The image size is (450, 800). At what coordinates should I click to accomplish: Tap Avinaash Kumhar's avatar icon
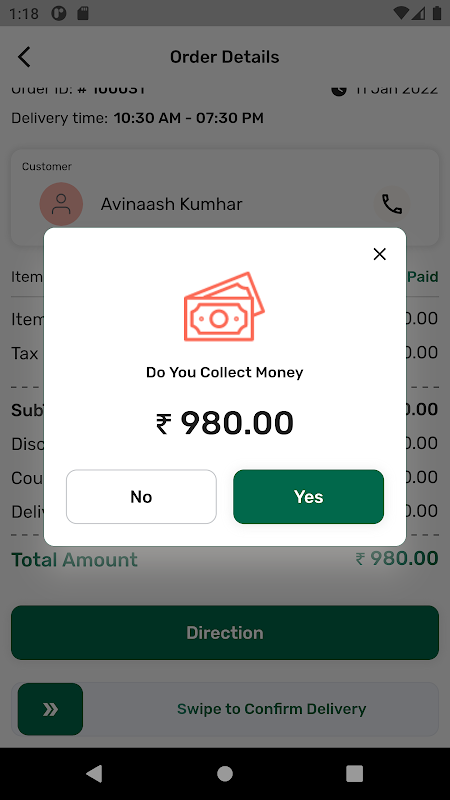pyautogui.click(x=61, y=204)
